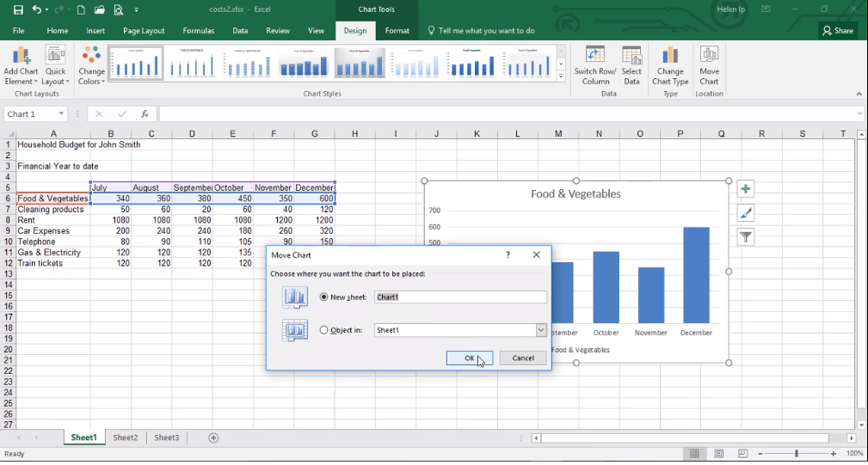Image resolution: width=868 pixels, height=465 pixels.
Task: Click the Undo arrow icon
Action: pos(36,9)
